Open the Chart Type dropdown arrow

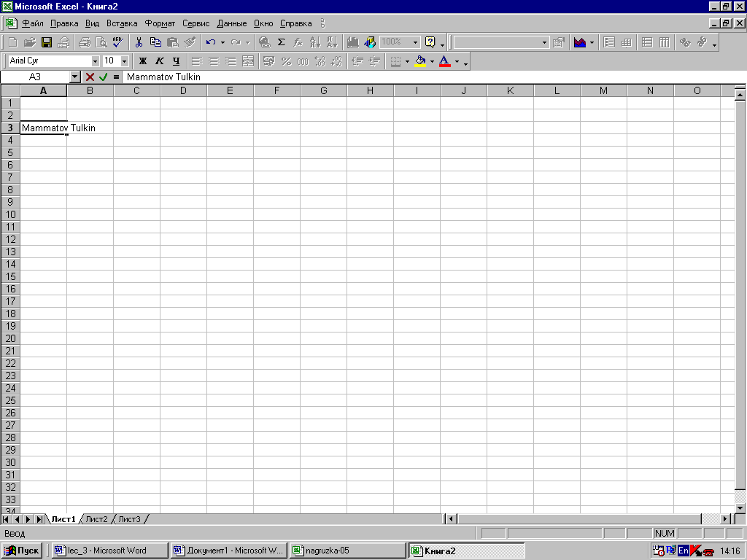pos(592,42)
